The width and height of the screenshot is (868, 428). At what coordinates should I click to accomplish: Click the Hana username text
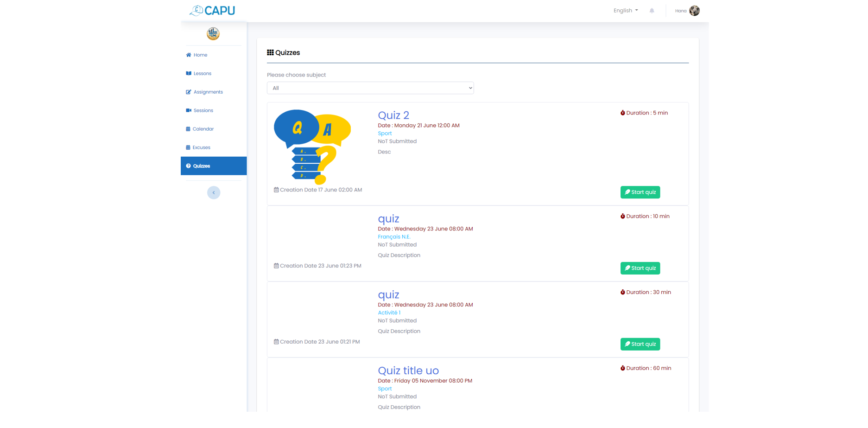click(x=681, y=11)
